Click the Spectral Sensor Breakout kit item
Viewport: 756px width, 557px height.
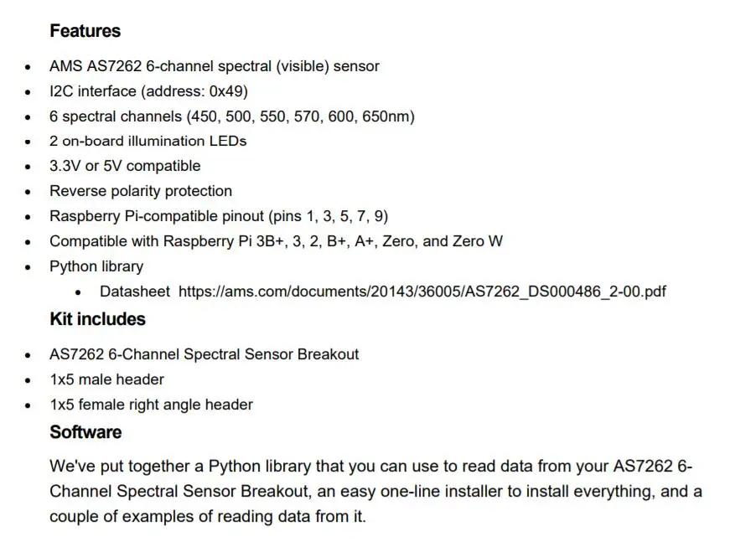tap(204, 354)
